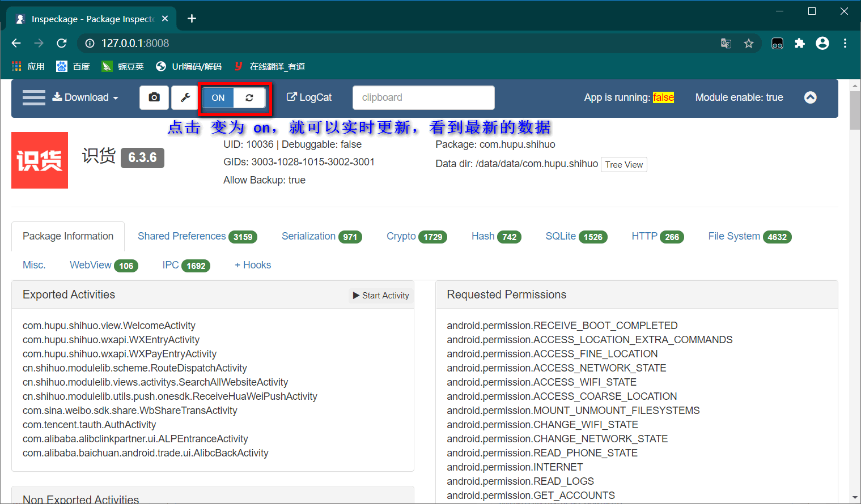861x504 pixels.
Task: Bookmark this page with the star icon
Action: click(749, 44)
